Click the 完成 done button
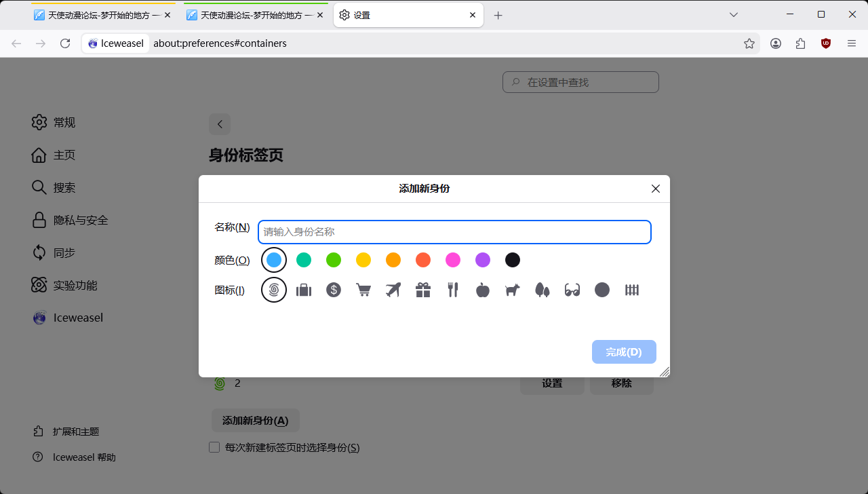This screenshot has height=494, width=868. 624,352
